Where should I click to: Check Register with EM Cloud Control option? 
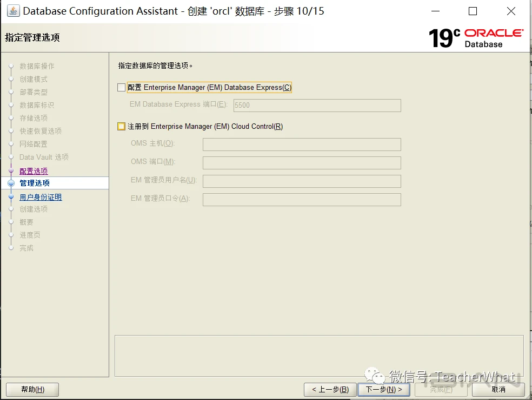pyautogui.click(x=121, y=126)
